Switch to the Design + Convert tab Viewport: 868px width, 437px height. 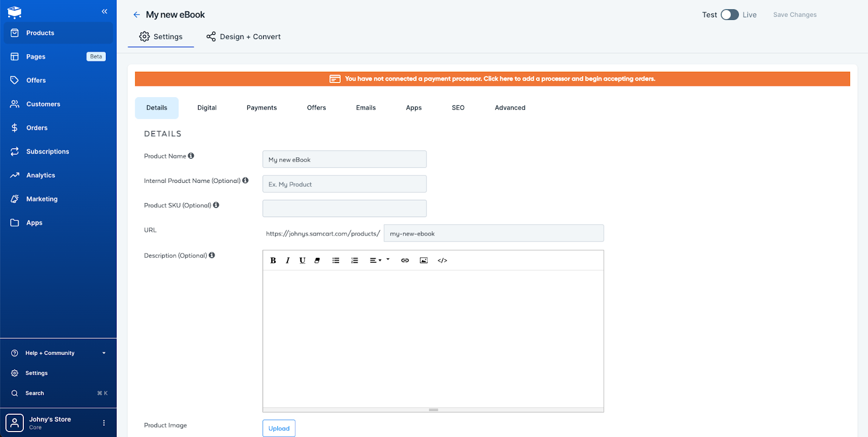click(244, 36)
